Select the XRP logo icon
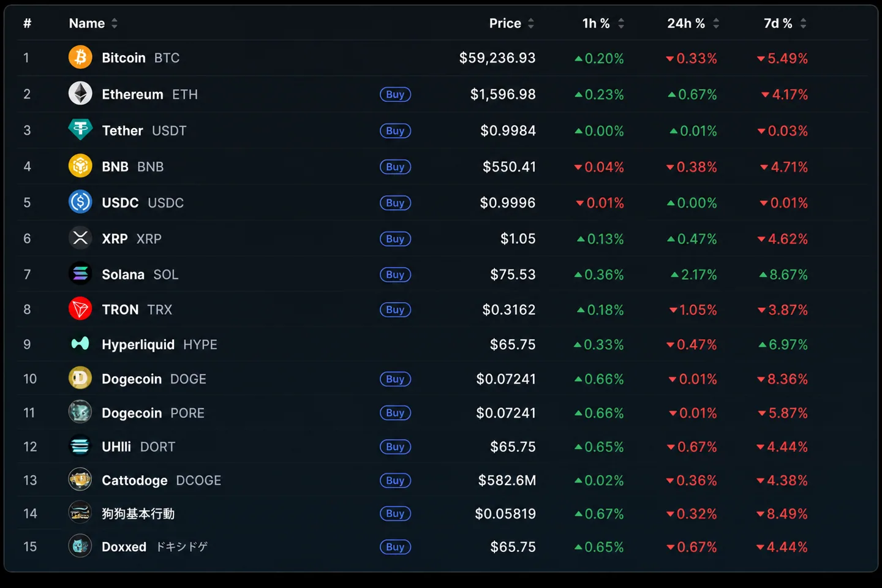 point(80,238)
